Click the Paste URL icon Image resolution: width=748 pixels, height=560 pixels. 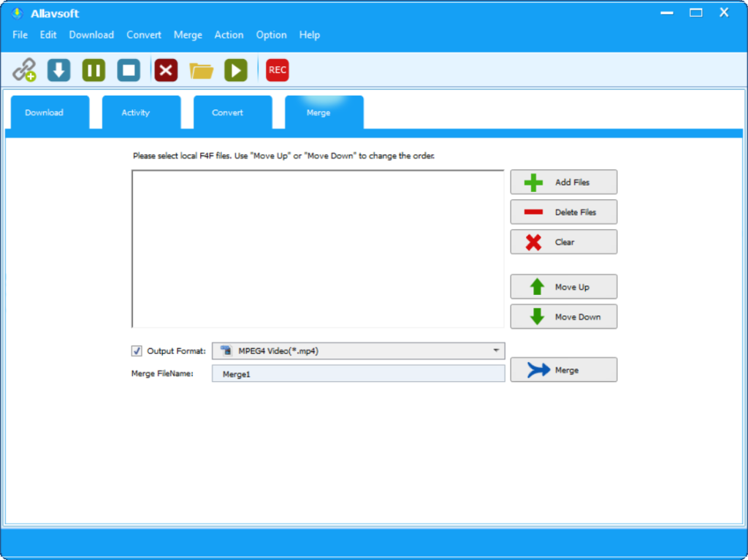tap(23, 69)
